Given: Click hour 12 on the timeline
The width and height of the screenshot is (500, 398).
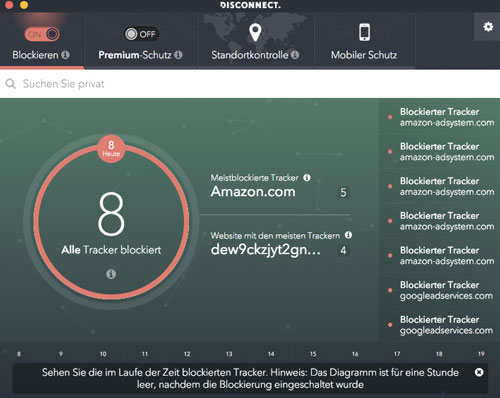Looking at the screenshot, I should [x=187, y=354].
